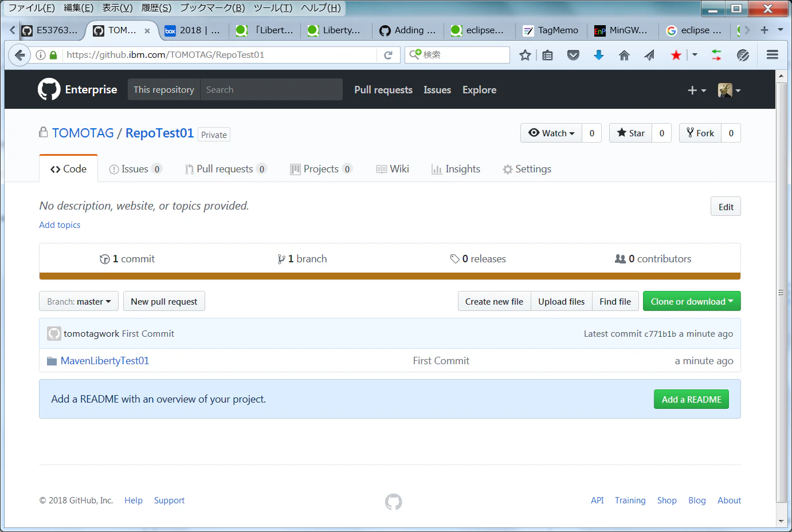
Task: Click the red star toolbar icon
Action: pos(676,55)
